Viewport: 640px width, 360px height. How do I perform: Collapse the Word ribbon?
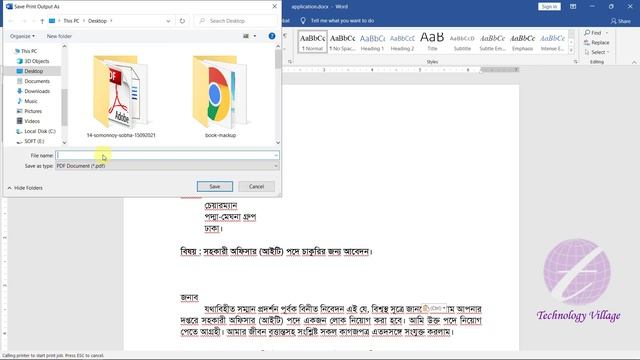tap(634, 62)
